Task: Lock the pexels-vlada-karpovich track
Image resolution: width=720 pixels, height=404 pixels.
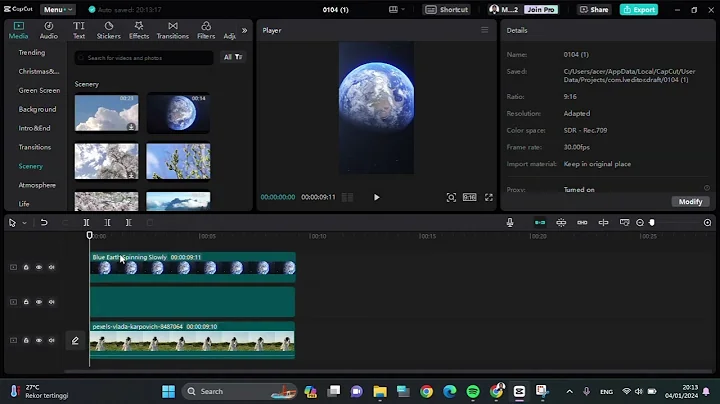Action: [x=26, y=341]
